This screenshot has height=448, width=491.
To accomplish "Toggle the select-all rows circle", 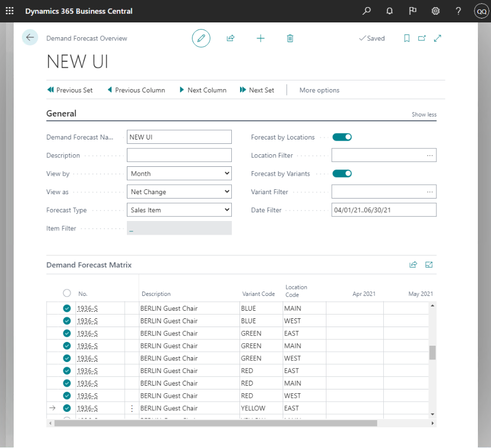I will [x=67, y=293].
